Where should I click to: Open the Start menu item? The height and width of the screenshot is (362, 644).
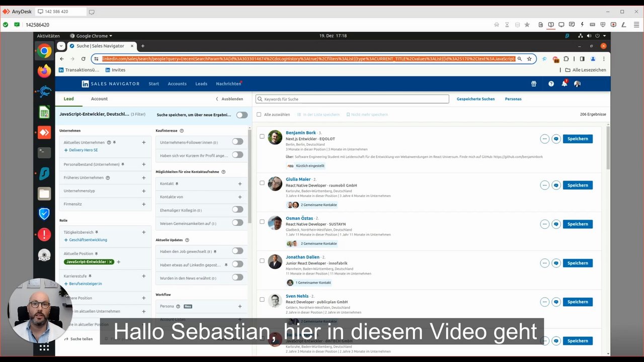tap(154, 84)
